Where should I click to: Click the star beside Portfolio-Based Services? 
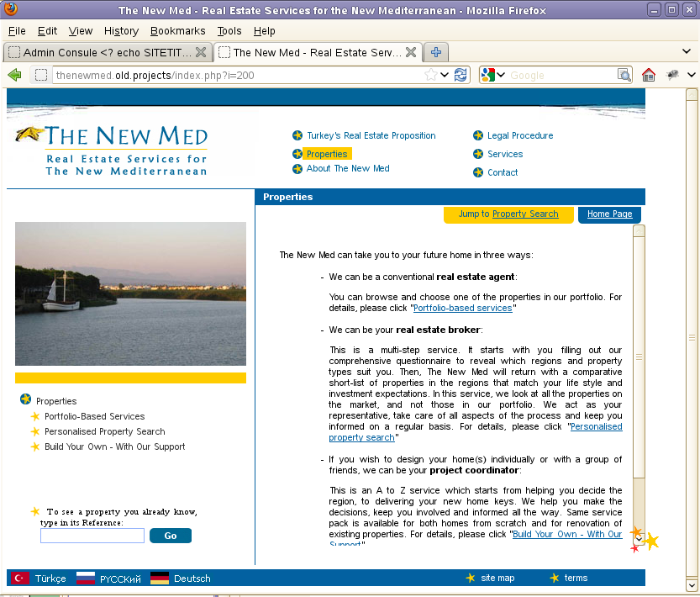(35, 416)
